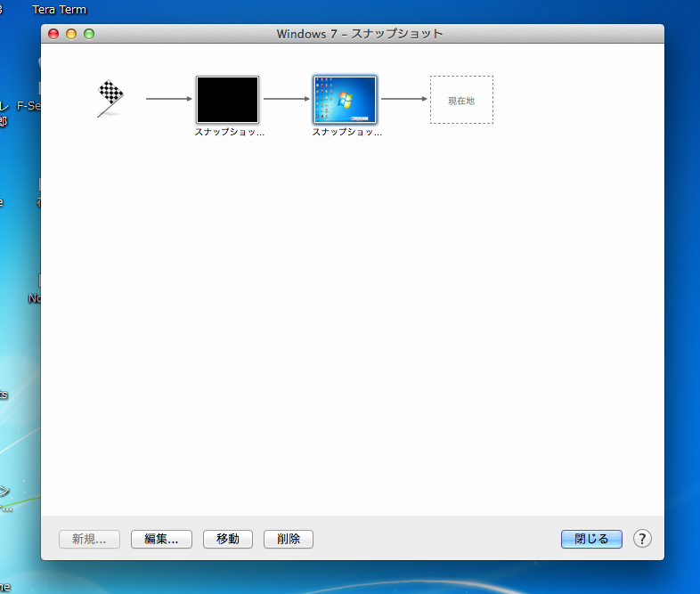Click the 削除 delete button
The height and width of the screenshot is (594, 700).
289,539
